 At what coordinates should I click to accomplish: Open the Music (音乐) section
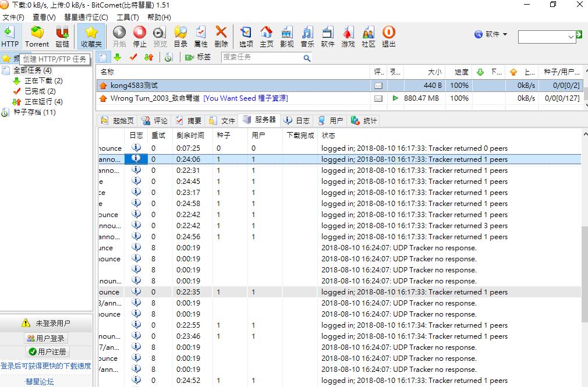coord(307,37)
